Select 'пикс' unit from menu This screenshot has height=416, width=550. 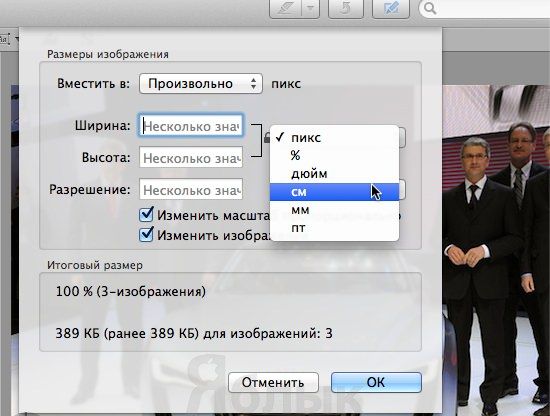334,137
